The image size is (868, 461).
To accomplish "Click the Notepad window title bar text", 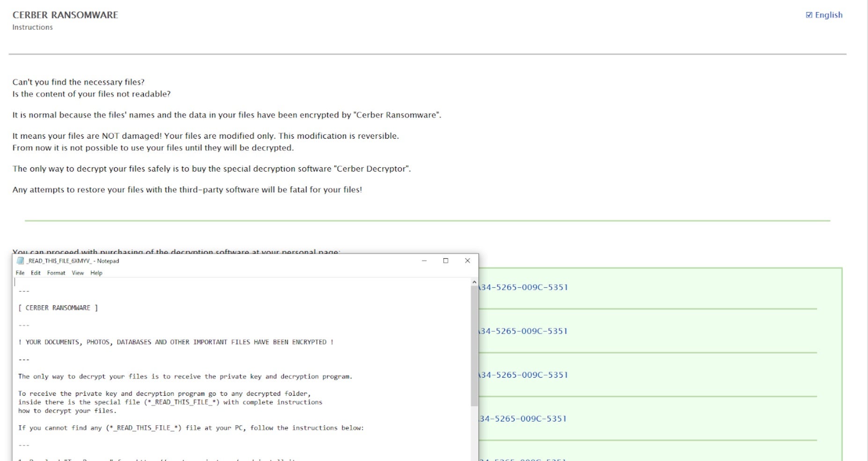I will [x=73, y=261].
